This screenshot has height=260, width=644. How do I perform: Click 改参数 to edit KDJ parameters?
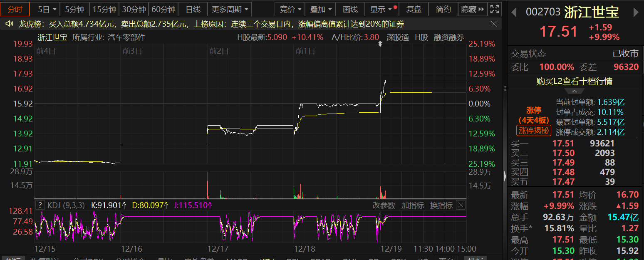(384, 205)
